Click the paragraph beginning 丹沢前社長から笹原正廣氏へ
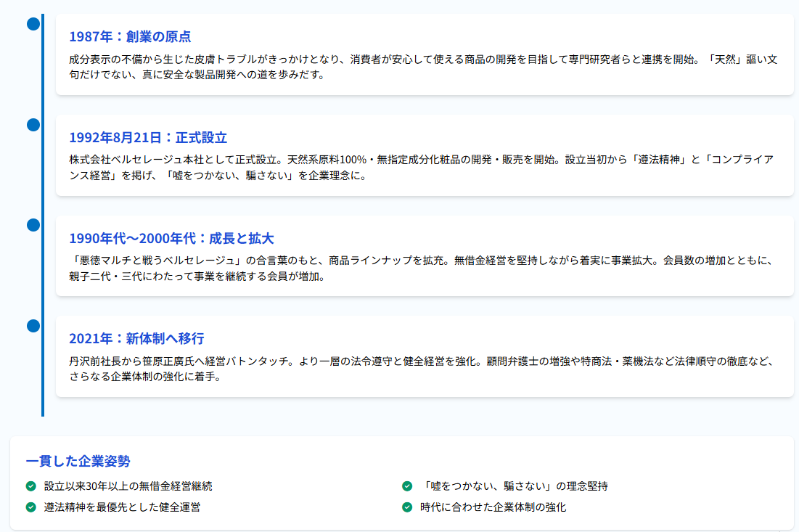Viewport: 799px width, 532px height. tap(422, 369)
